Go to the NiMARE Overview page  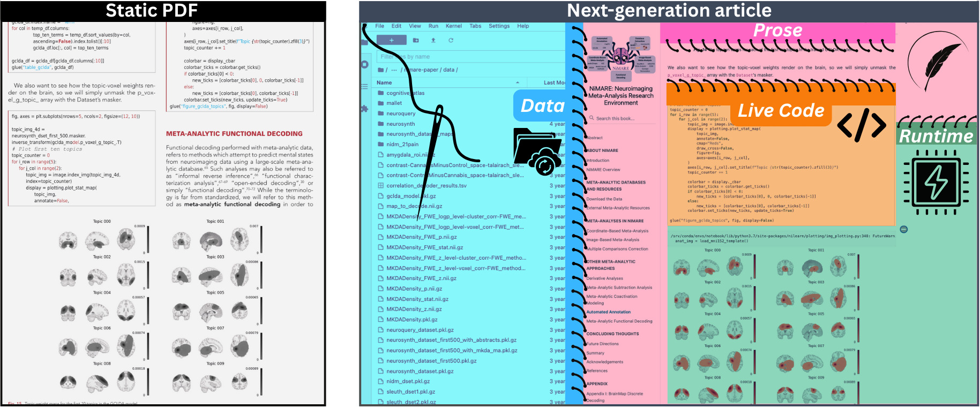(603, 170)
